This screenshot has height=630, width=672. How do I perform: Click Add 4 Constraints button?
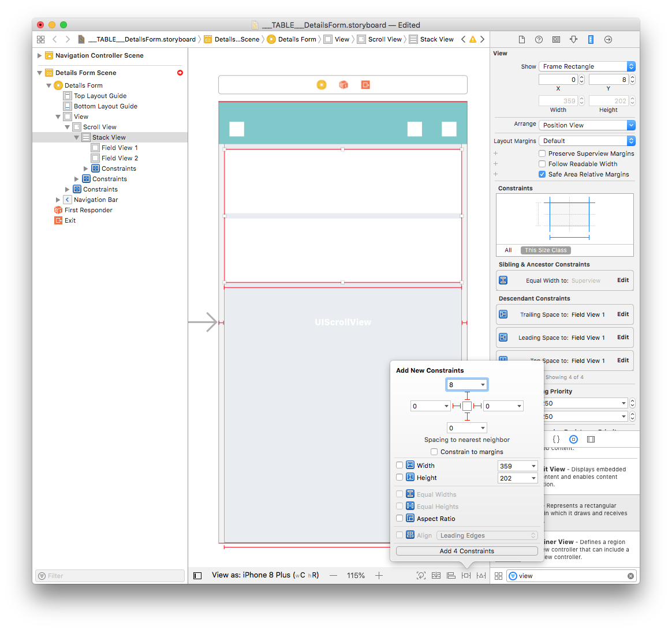[x=466, y=551]
